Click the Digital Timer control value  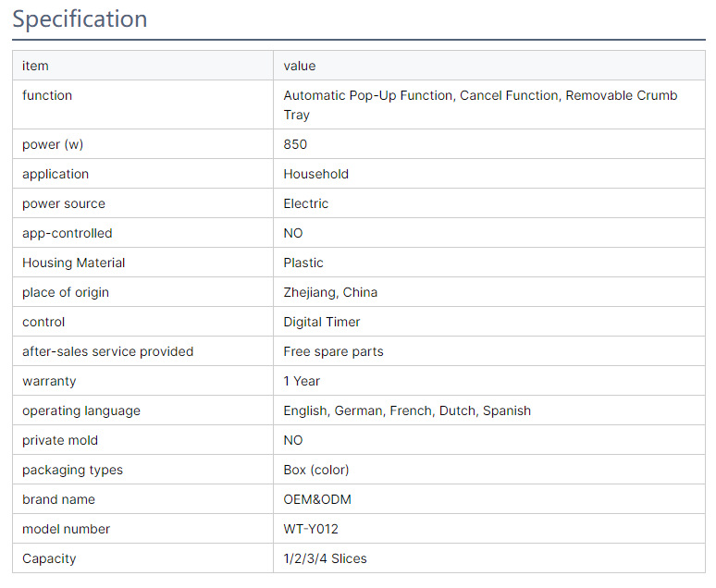click(x=322, y=322)
